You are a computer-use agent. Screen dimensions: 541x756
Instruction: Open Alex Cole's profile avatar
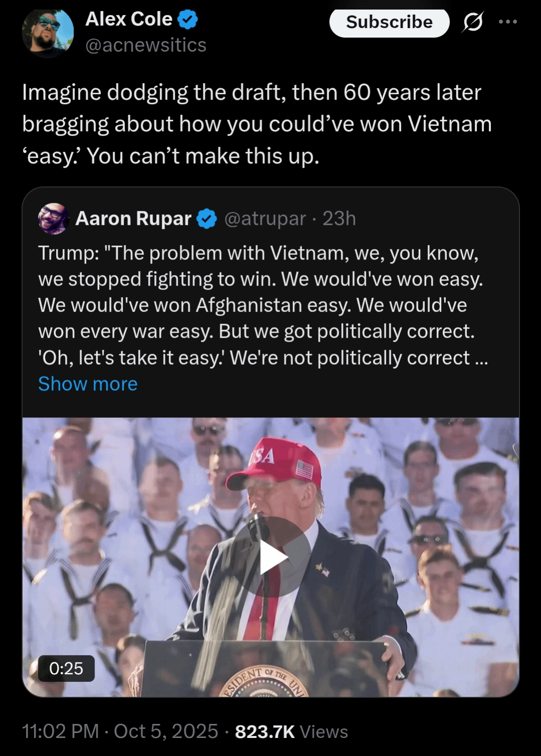[x=48, y=33]
